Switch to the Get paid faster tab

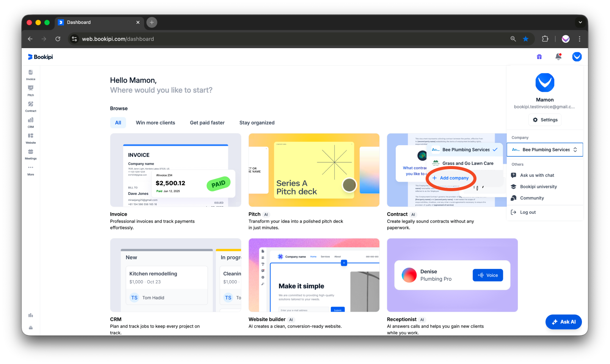[x=207, y=122]
